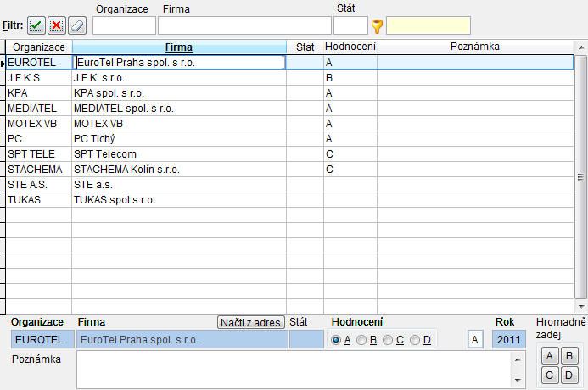Screen dimensions: 588x390
Task: Cancel filter with red X icon
Action: [57, 25]
